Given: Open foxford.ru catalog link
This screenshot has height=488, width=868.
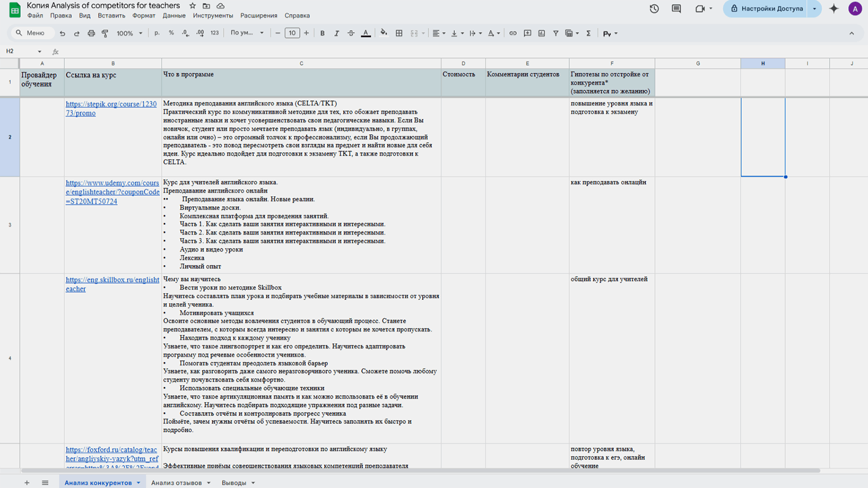Looking at the screenshot, I should point(112,458).
